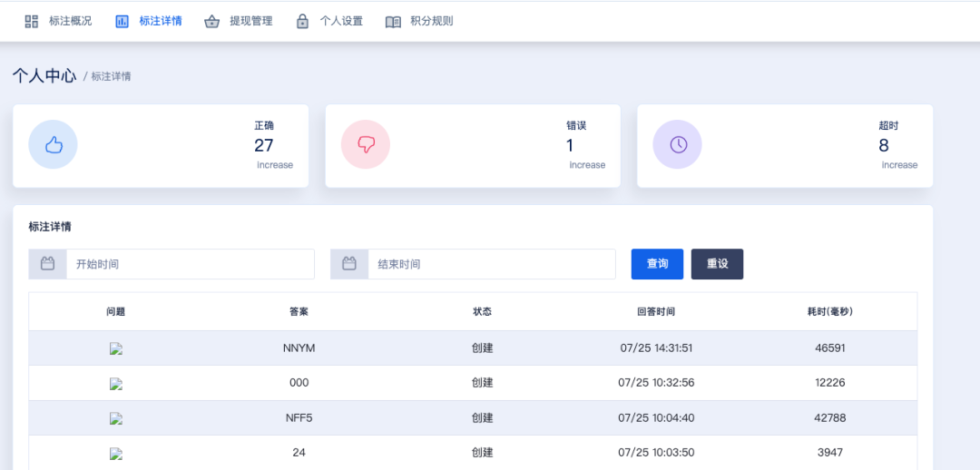Open the question thumbnail in NFF5 row
Screen dimensions: 980x470
click(115, 419)
